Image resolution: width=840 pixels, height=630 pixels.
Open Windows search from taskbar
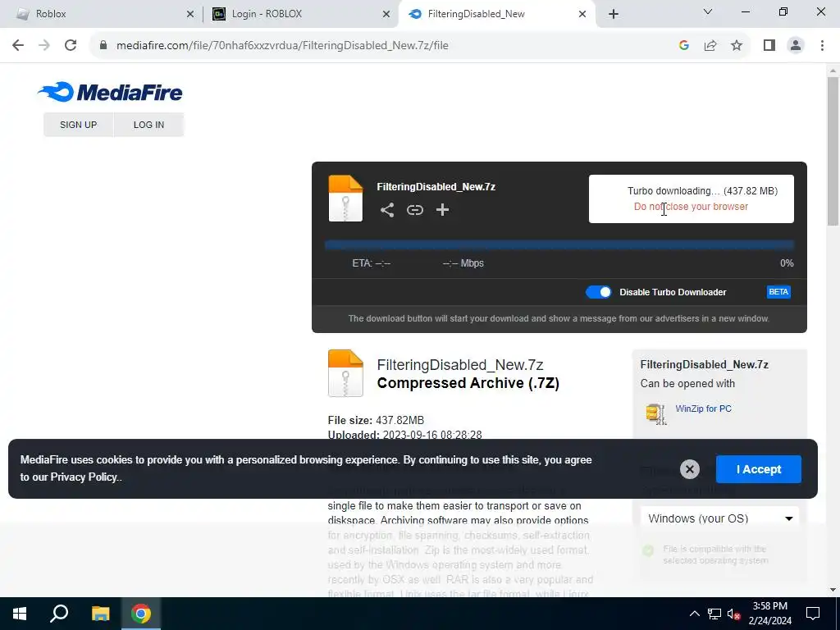pos(59,614)
